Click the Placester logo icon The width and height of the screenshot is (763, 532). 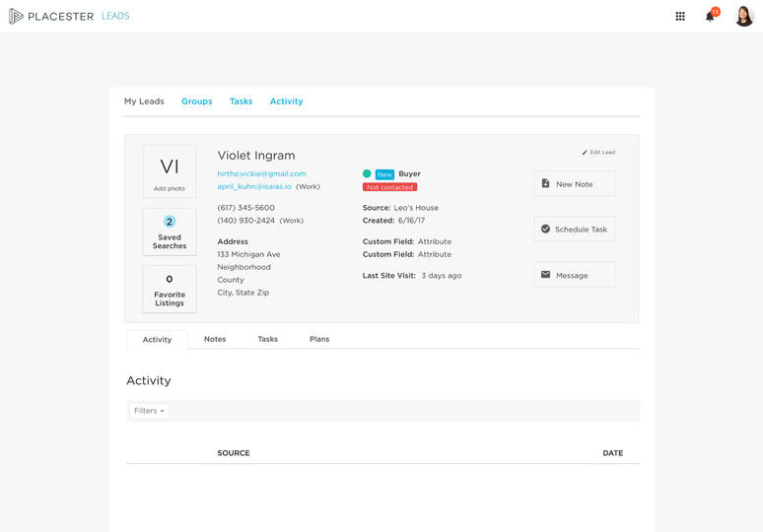16,16
